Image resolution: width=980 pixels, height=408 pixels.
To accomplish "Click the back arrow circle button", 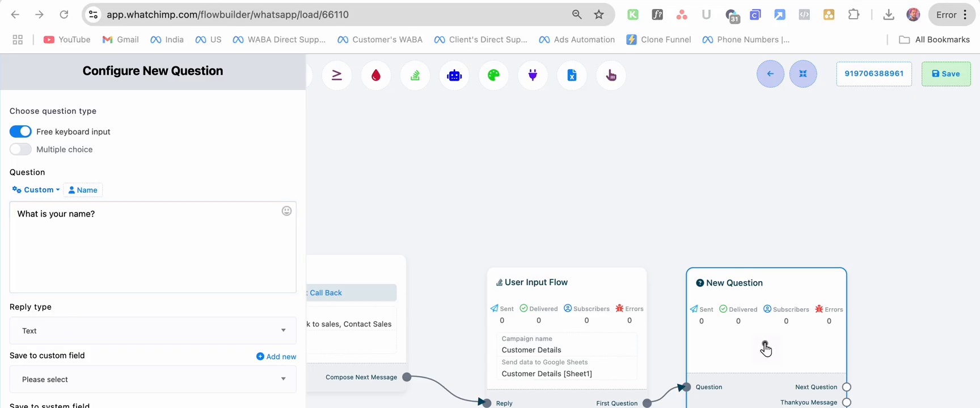I will click(x=770, y=74).
